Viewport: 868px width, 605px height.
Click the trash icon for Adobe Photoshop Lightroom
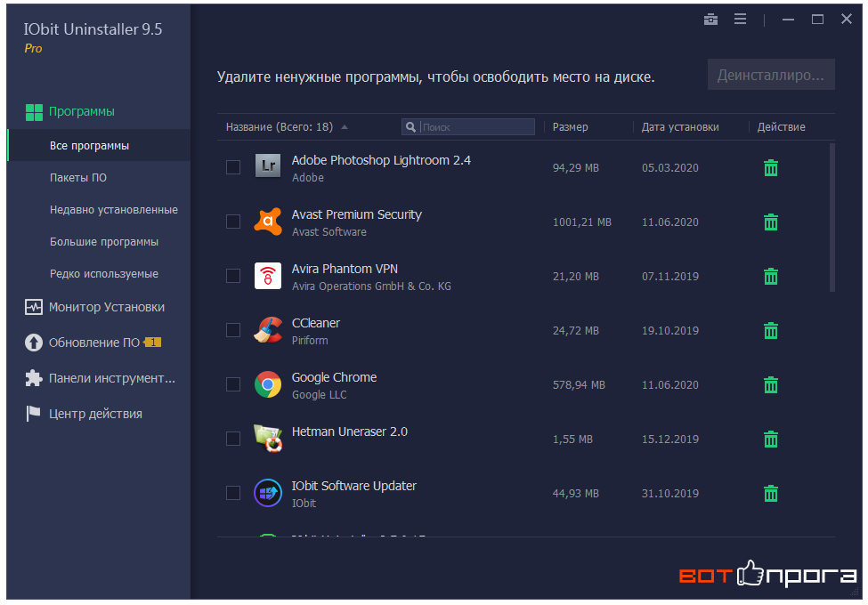pos(771,167)
